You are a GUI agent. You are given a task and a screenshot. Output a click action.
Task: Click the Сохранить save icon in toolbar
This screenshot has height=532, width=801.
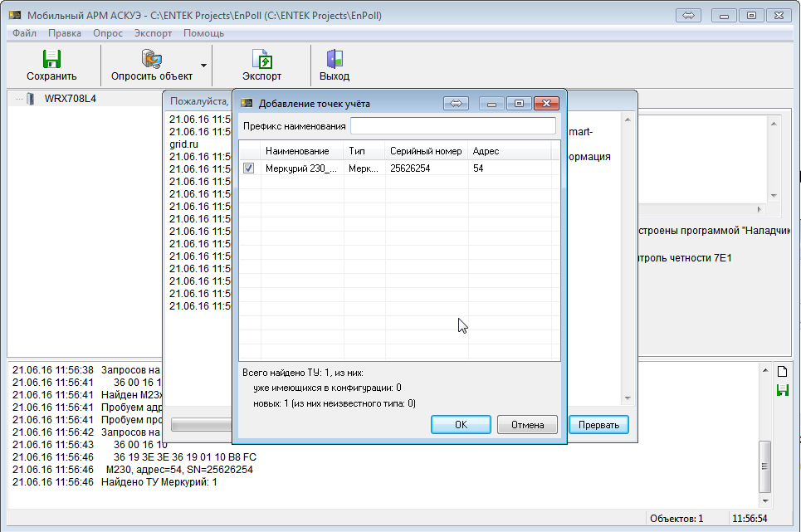pos(51,59)
